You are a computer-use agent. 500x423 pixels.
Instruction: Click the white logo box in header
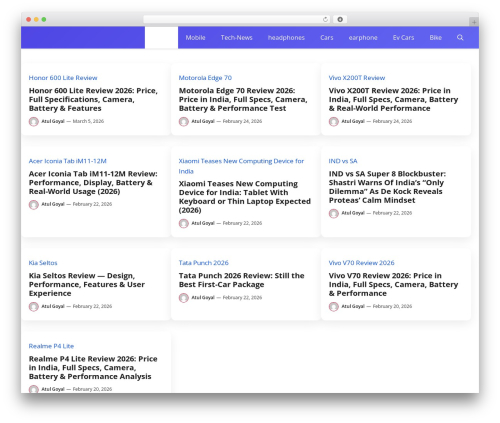pyautogui.click(x=161, y=38)
